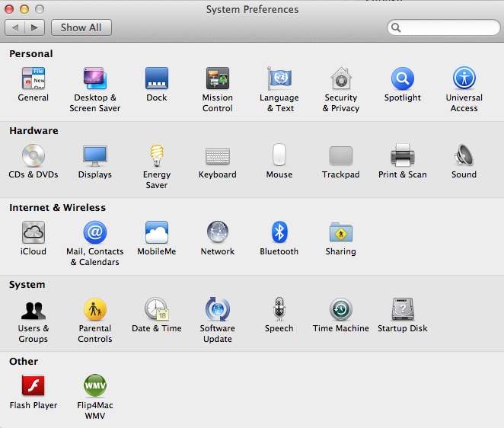Open Universal Access preferences
This screenshot has width=504, height=428.
pyautogui.click(x=464, y=79)
